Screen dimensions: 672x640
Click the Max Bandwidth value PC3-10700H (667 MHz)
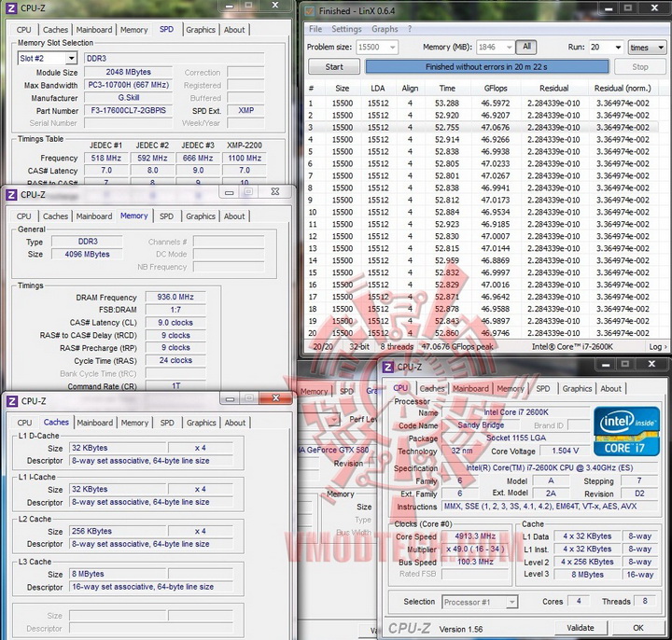(129, 85)
